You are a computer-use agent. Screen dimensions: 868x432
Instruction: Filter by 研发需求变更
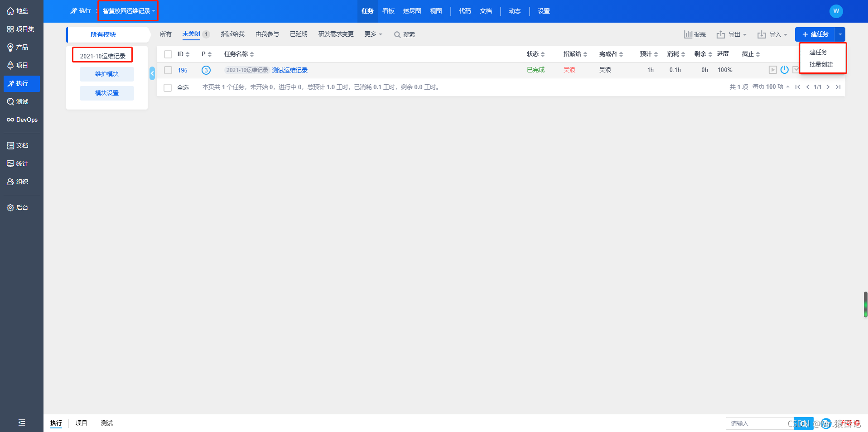(x=336, y=34)
